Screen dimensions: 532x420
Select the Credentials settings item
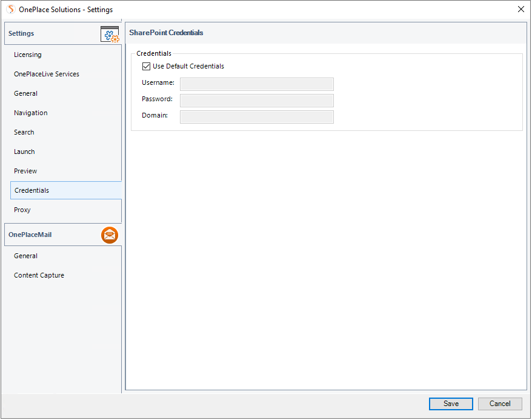pos(66,190)
